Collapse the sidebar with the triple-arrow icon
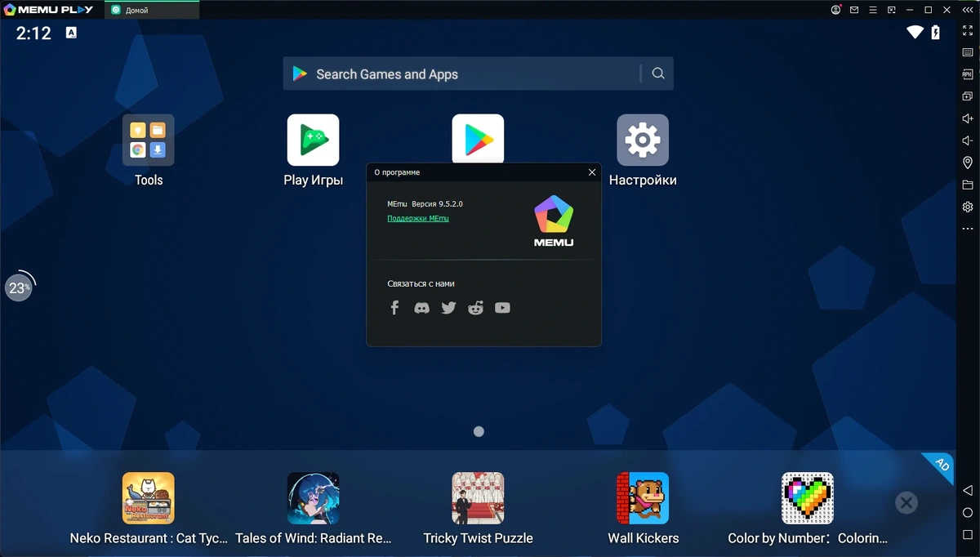This screenshot has width=980, height=557. (968, 10)
